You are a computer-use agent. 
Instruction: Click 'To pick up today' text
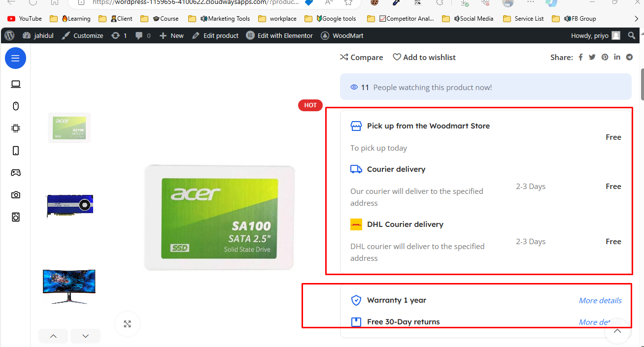pos(378,148)
